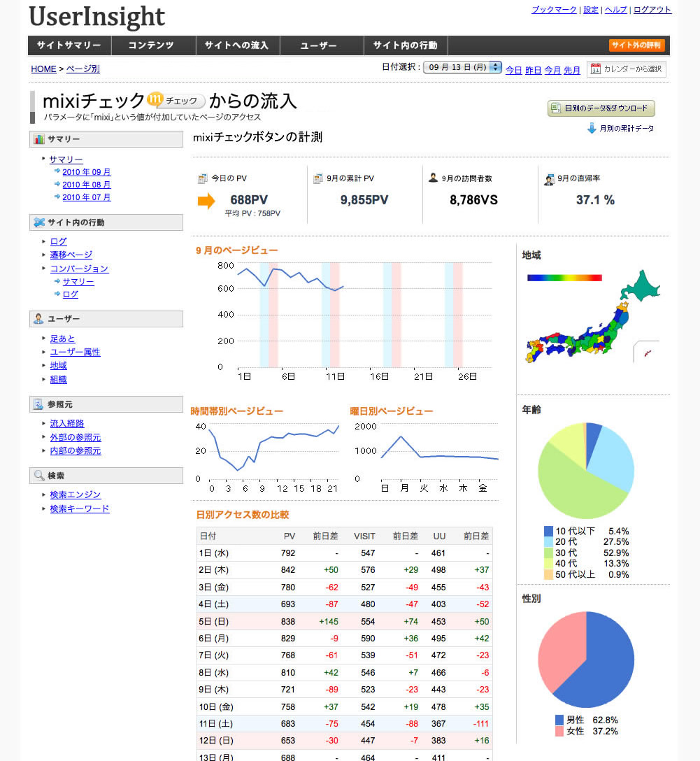This screenshot has height=761, width=700.
Task: Open the 2010年08月 summary link
Action: 86,185
